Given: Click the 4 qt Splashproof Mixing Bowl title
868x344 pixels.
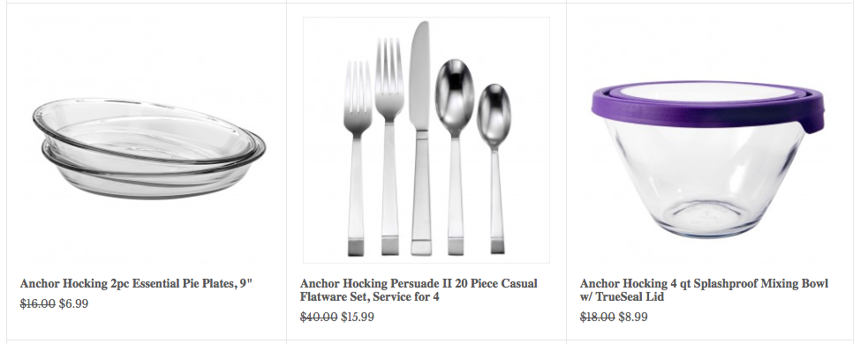Looking at the screenshot, I should coord(704,290).
